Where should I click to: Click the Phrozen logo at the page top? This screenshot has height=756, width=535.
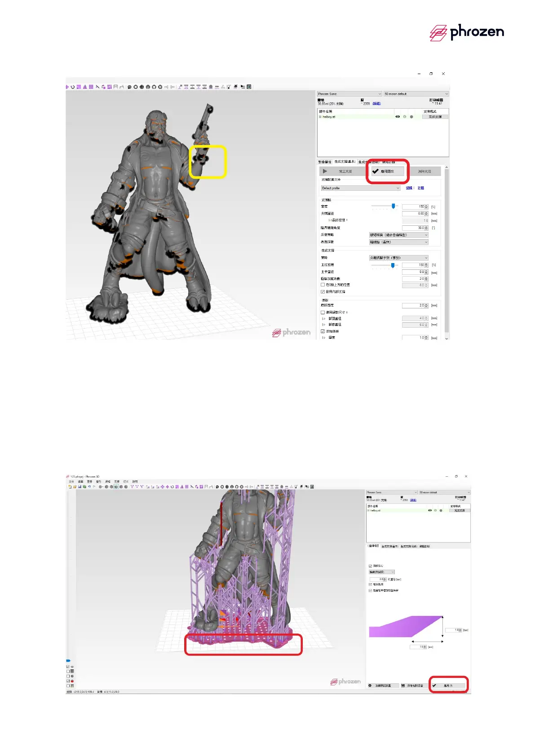(467, 32)
